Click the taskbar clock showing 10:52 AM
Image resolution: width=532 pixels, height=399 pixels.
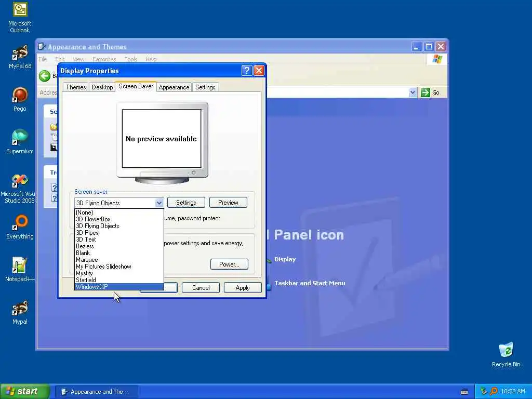pyautogui.click(x=513, y=391)
